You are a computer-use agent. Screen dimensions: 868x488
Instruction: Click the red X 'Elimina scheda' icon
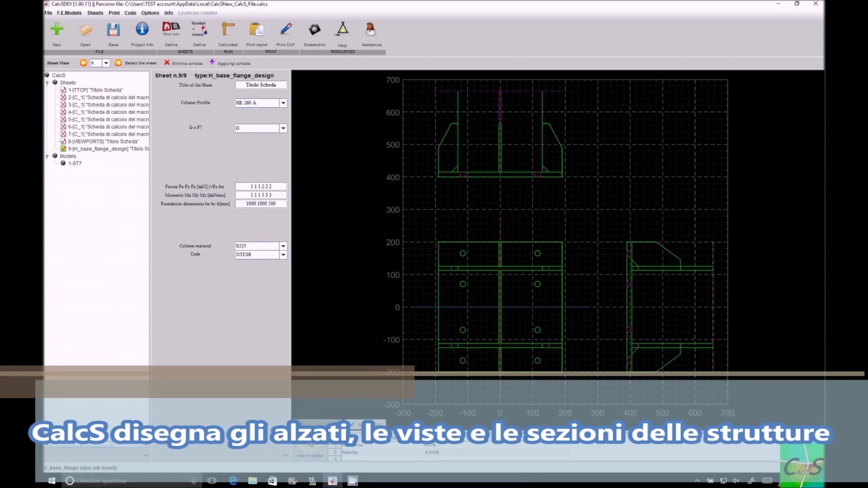pos(167,63)
